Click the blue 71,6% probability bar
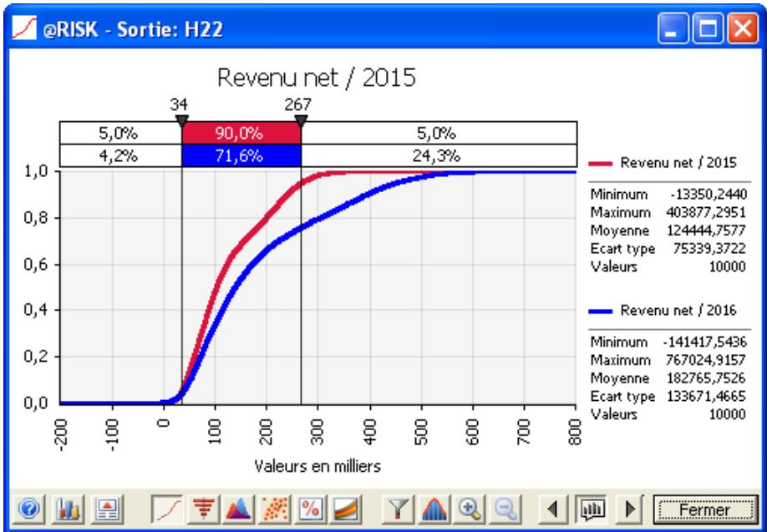Screen dimensions: 767x532 241,155
